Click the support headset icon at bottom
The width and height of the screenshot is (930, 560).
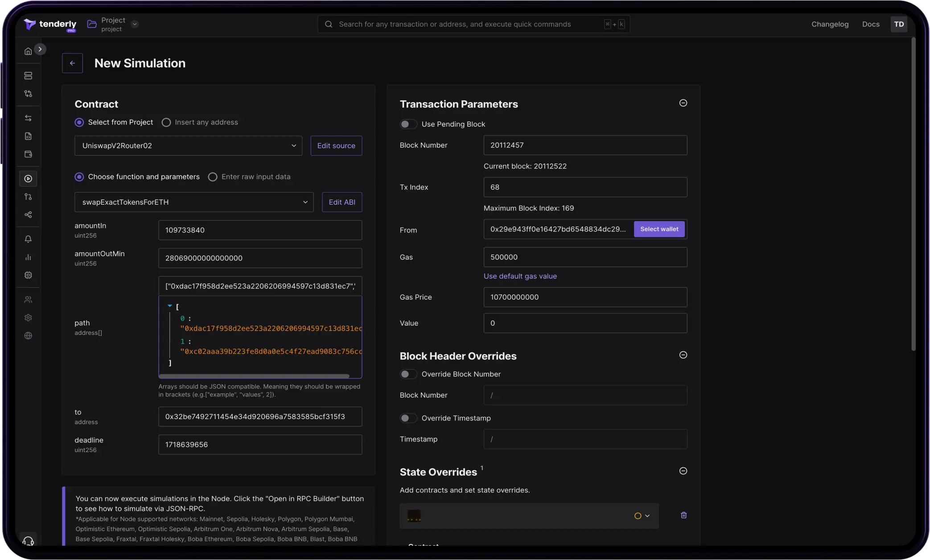28,541
